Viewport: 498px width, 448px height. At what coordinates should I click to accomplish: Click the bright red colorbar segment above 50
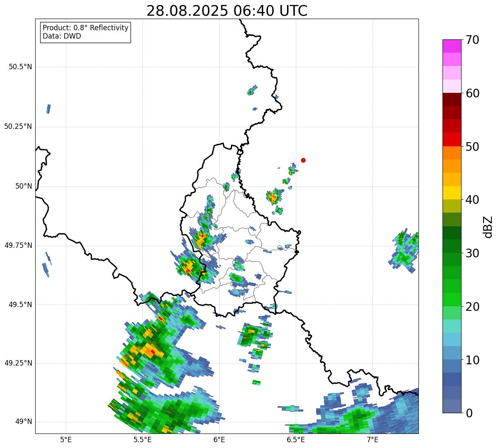[x=452, y=140]
